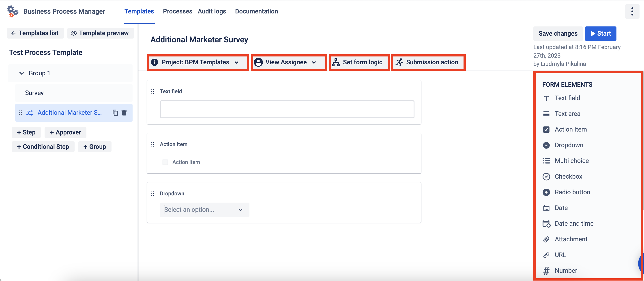Switch to the Processes tab
Screen dimensions: 644x281
pos(177,11)
